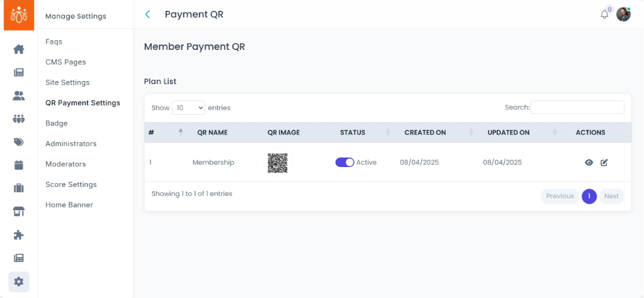
Task: Click the puzzle piece icon in sidebar
Action: pyautogui.click(x=19, y=235)
